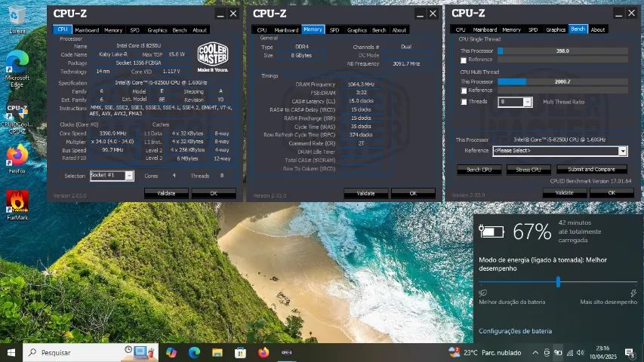Viewport: 644px width, 362px height.
Task: Click the single thread score bar showing 398.0
Action: pos(562,51)
